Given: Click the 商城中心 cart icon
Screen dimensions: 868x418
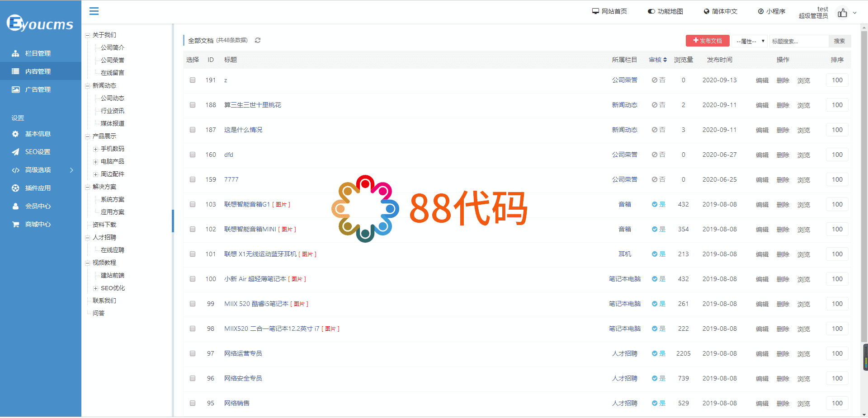Looking at the screenshot, I should (15, 224).
